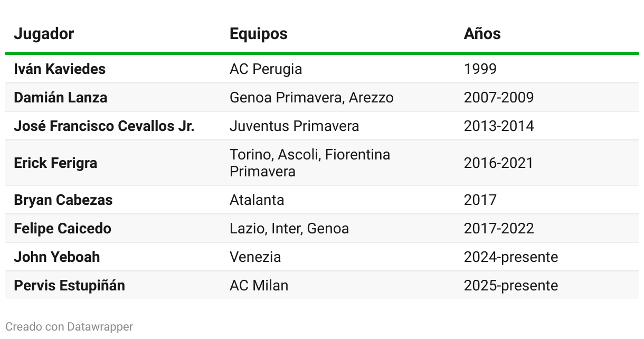Click the Jugador column header
Screen dimensions: 644x339
tap(44, 34)
